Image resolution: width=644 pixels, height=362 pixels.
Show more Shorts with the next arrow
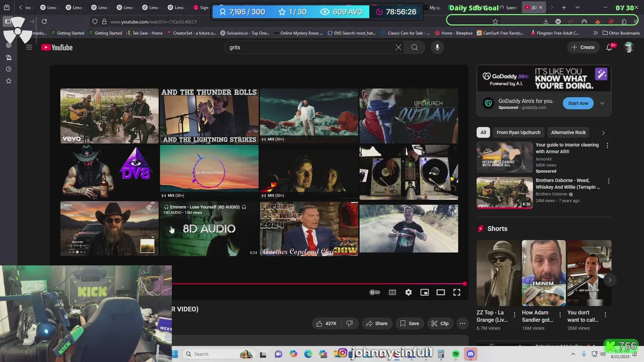pyautogui.click(x=610, y=280)
